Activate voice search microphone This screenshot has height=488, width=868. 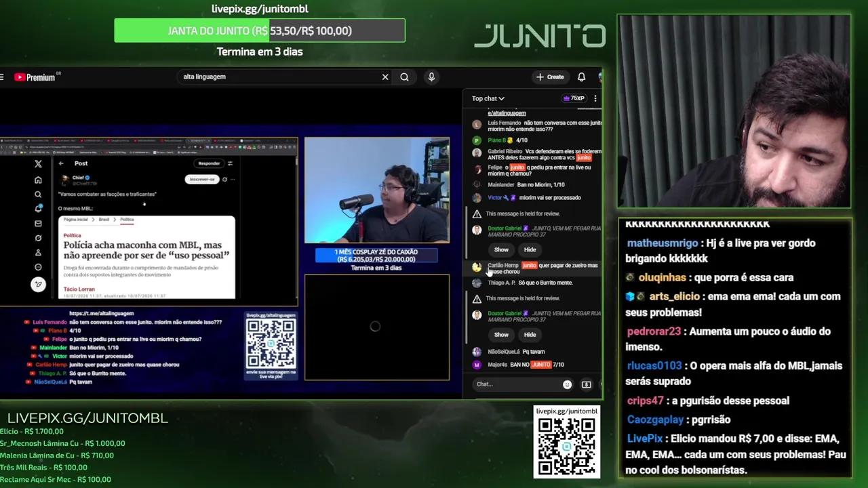pyautogui.click(x=431, y=77)
